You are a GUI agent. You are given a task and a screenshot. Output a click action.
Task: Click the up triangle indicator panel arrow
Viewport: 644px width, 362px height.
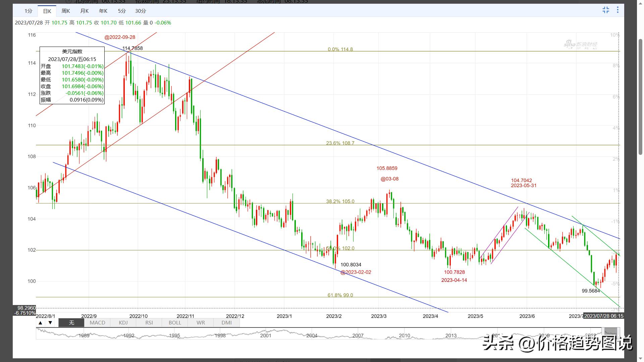pyautogui.click(x=40, y=323)
